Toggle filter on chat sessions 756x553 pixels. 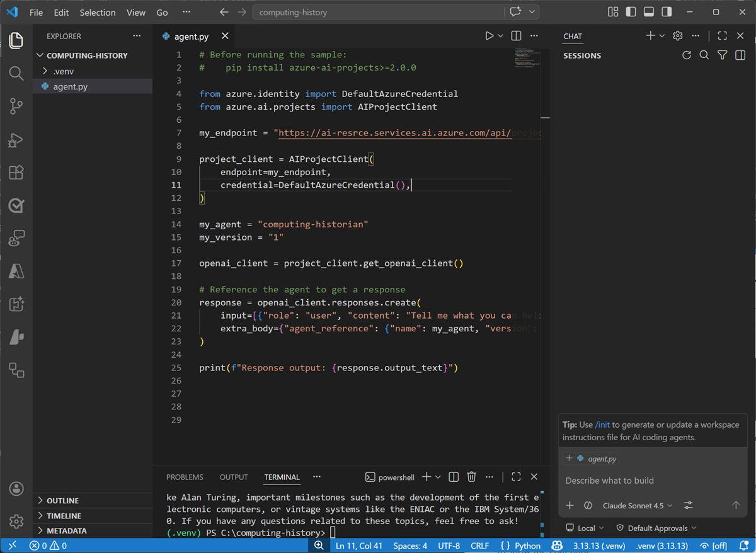722,55
